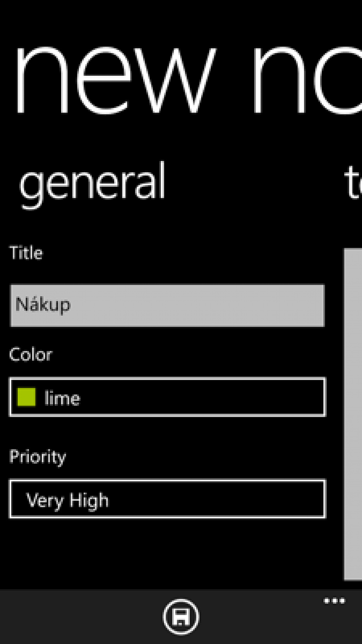Click the Very High priority text
Screen dimensions: 362x644
pos(68,501)
